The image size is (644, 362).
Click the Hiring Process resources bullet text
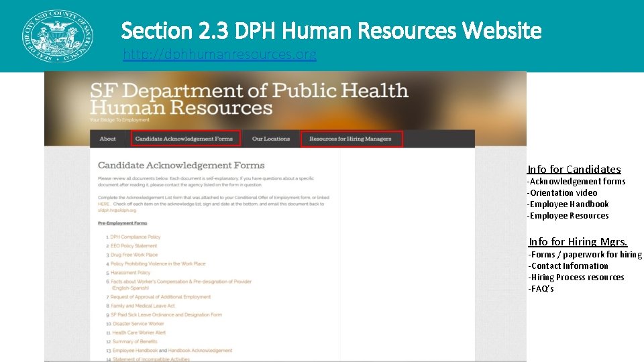578,278
